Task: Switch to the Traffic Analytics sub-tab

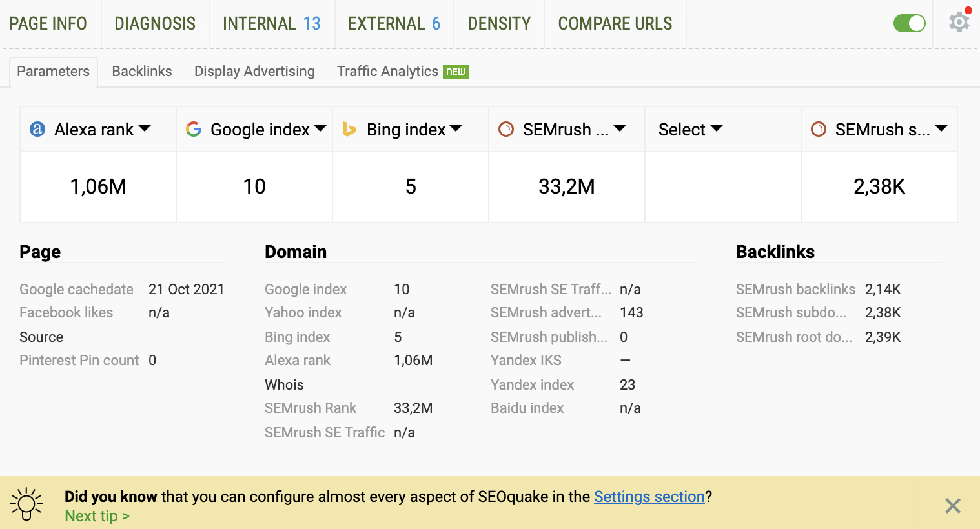Action: click(x=387, y=72)
